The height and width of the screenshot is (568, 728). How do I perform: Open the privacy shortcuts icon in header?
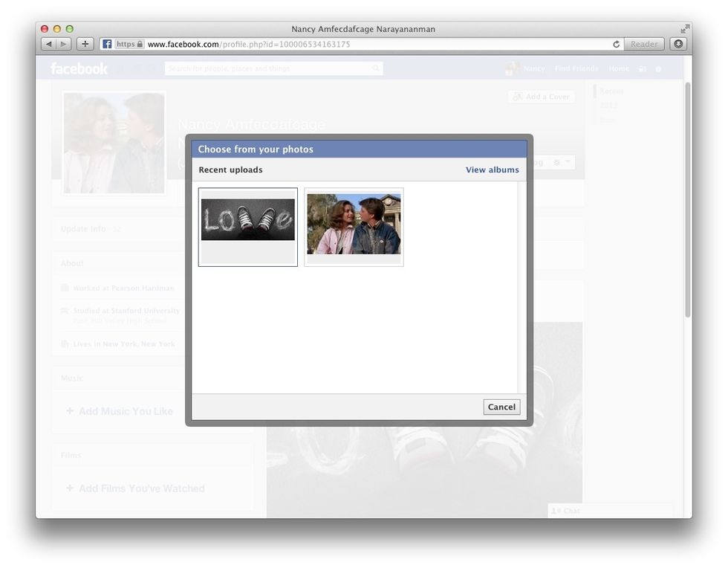point(643,69)
